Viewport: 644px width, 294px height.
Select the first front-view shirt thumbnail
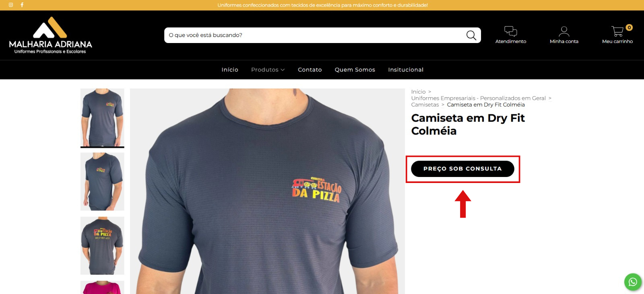[102, 118]
